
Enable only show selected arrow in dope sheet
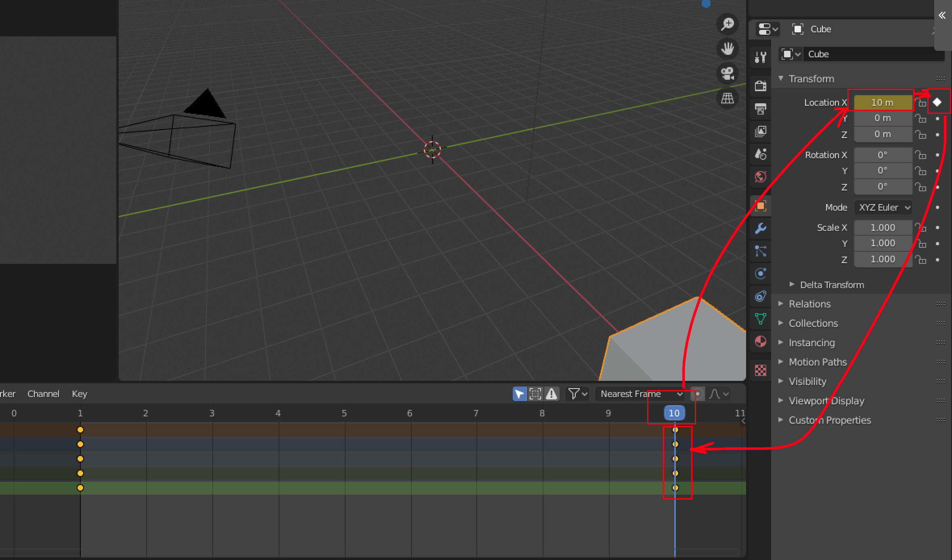tap(520, 394)
